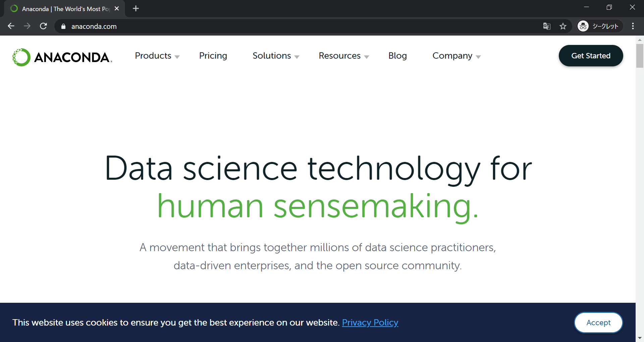The height and width of the screenshot is (342, 644).
Task: Click the page's vertical scrollbar thumb
Action: pyautogui.click(x=640, y=56)
